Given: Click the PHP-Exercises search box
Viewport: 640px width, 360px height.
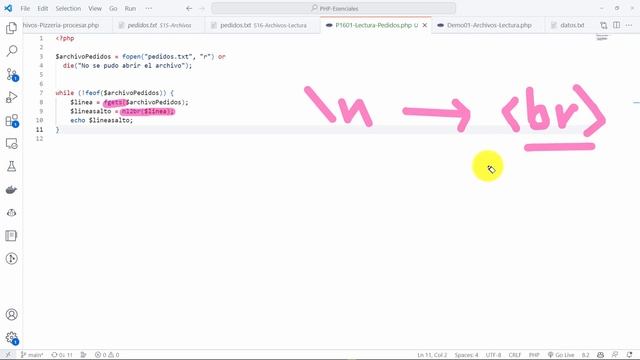Looking at the screenshot, I should tap(333, 8).
